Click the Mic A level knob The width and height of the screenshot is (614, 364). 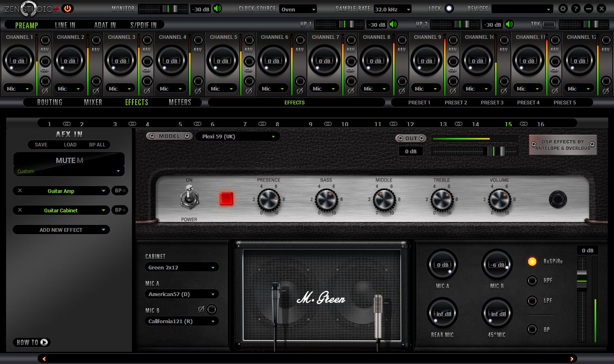coord(442,265)
